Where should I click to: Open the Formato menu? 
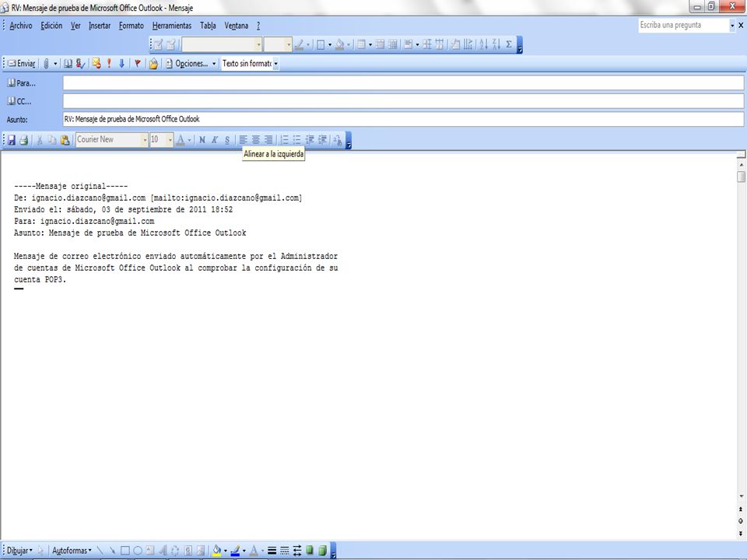pos(132,26)
